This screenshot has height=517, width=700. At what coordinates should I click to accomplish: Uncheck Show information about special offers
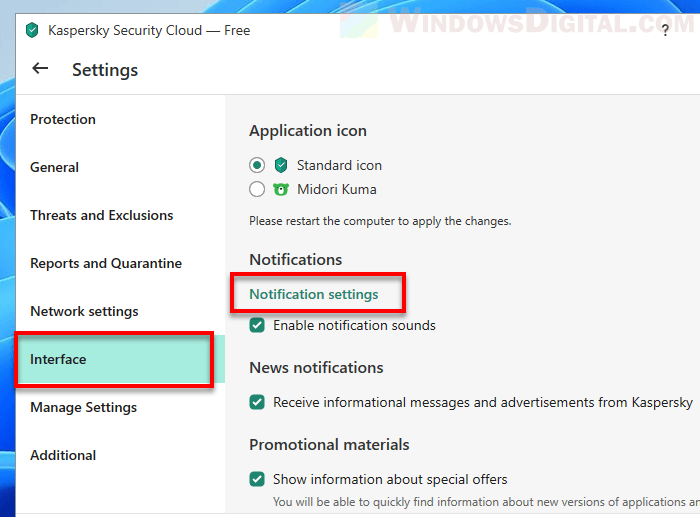pyautogui.click(x=257, y=479)
